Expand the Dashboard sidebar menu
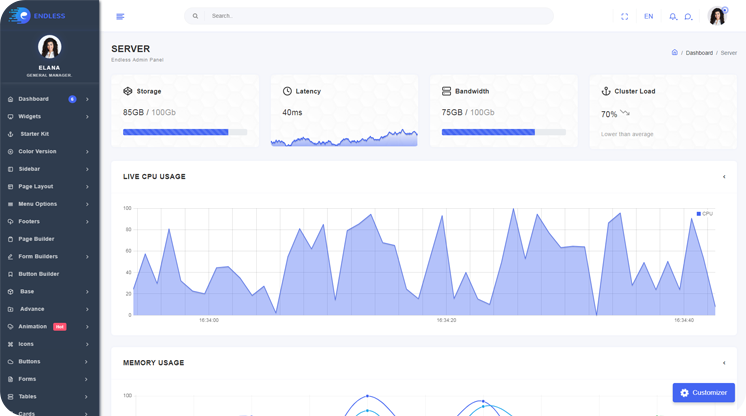The height and width of the screenshot is (416, 746). [48, 99]
